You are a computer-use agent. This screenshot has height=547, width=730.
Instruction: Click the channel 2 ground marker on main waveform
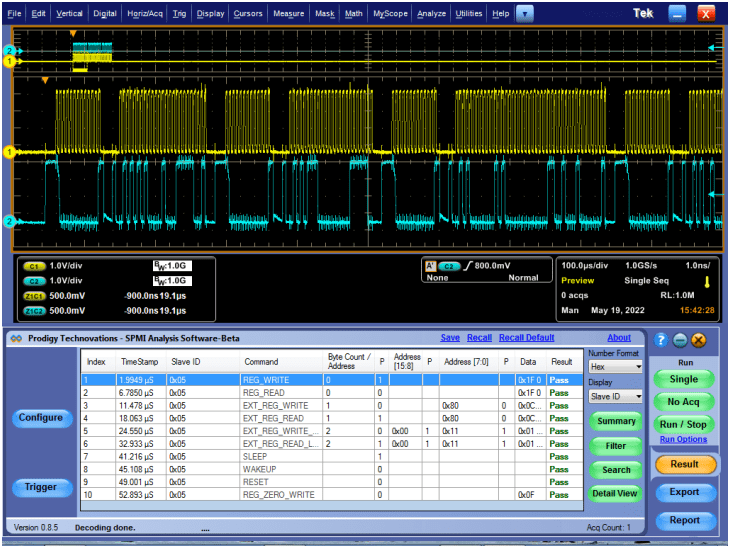tap(9, 221)
